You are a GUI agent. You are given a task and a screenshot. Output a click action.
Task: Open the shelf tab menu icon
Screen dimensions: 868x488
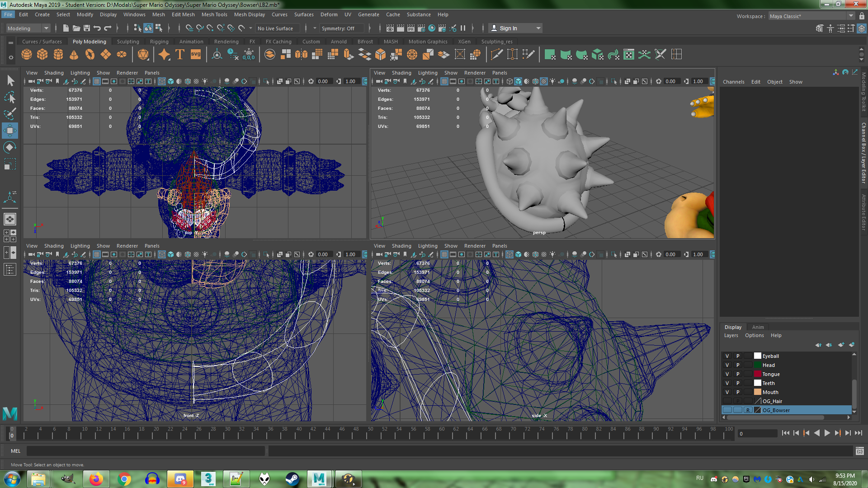point(11,42)
